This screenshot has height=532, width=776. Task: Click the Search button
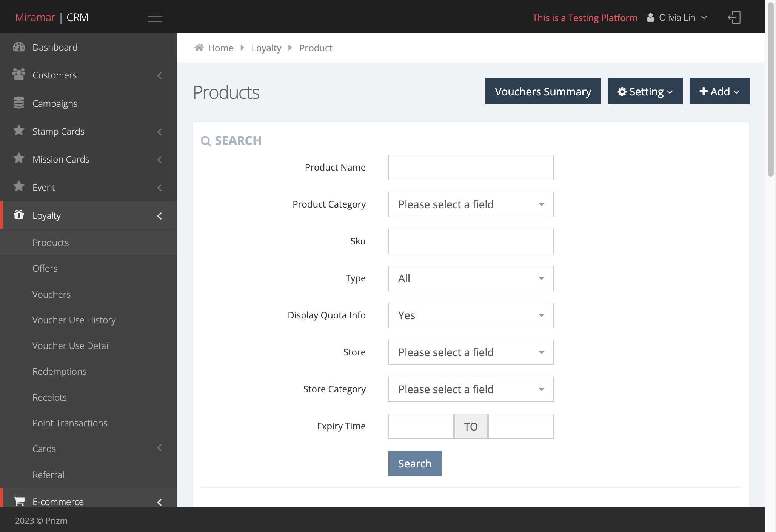(415, 463)
